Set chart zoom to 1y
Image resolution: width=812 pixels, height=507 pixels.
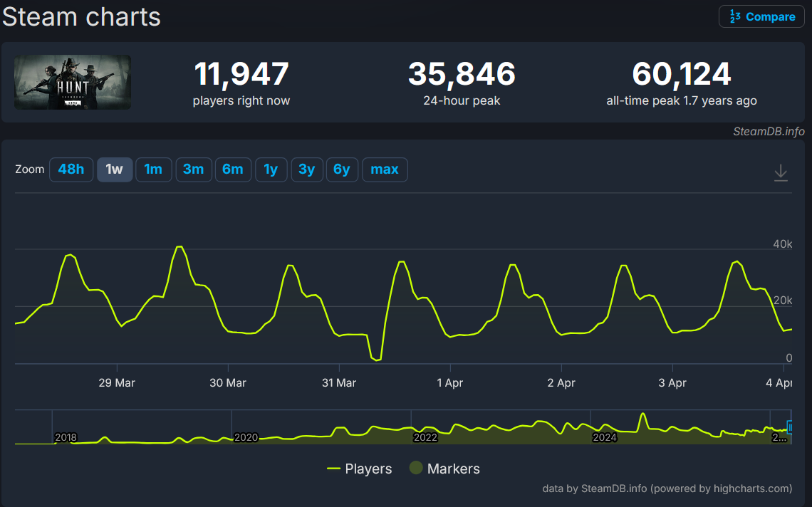coord(271,169)
